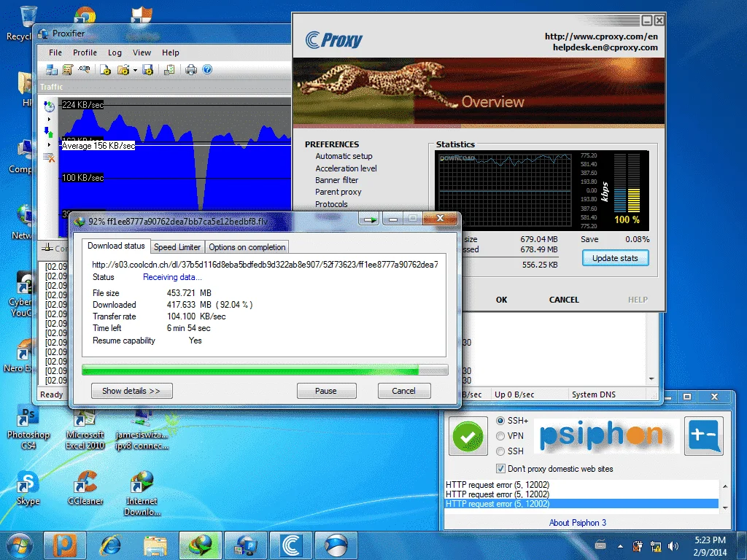Clear traffic data with the orange X icon
This screenshot has width=747, height=560.
click(x=49, y=157)
